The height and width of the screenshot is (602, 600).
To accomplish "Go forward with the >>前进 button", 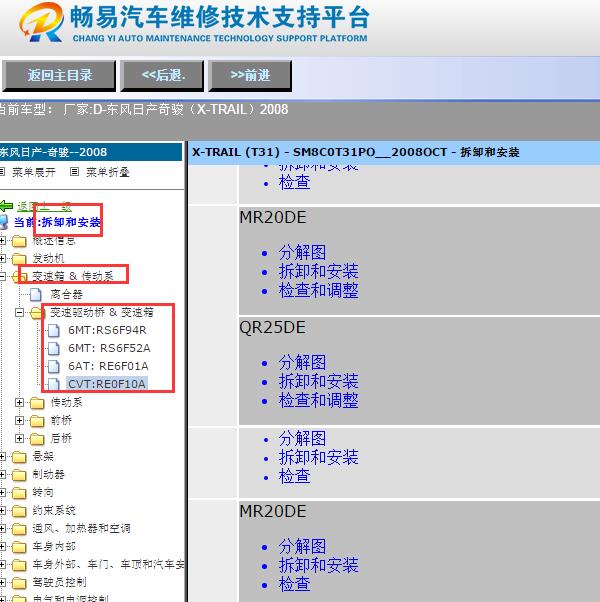I will point(250,75).
